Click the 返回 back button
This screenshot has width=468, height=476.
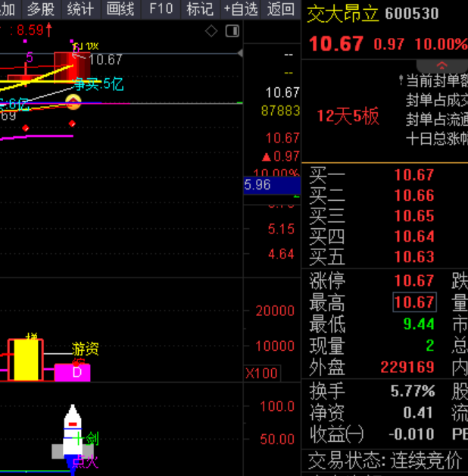coord(280,9)
